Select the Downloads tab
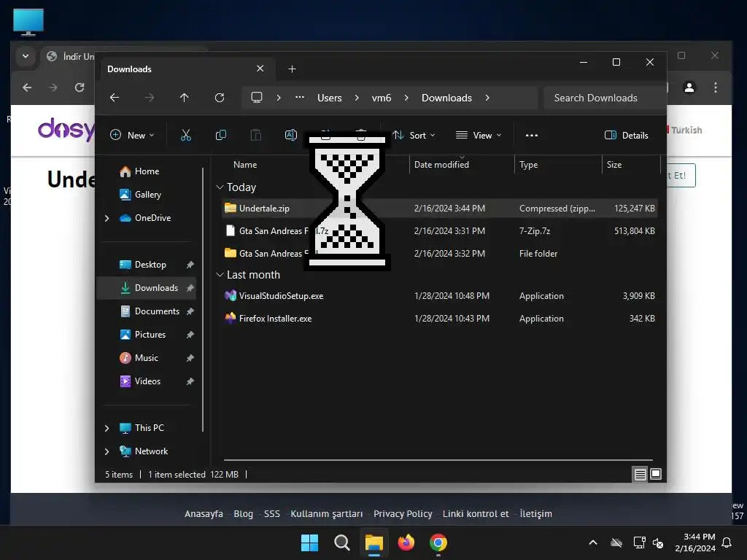 [x=186, y=69]
